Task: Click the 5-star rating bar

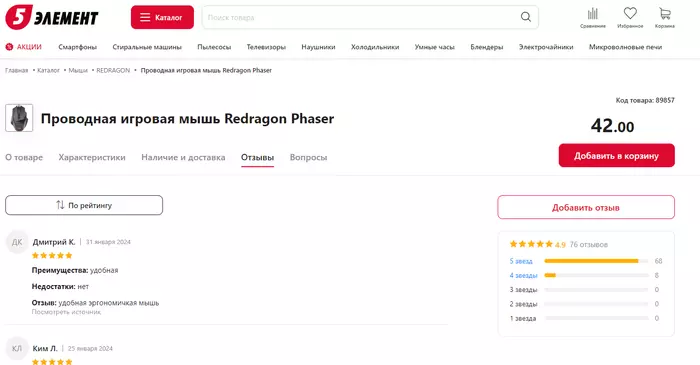Action: (x=596, y=261)
